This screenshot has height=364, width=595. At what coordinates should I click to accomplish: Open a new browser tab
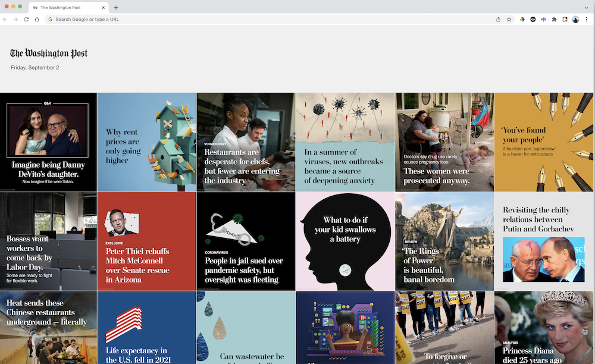click(x=116, y=8)
